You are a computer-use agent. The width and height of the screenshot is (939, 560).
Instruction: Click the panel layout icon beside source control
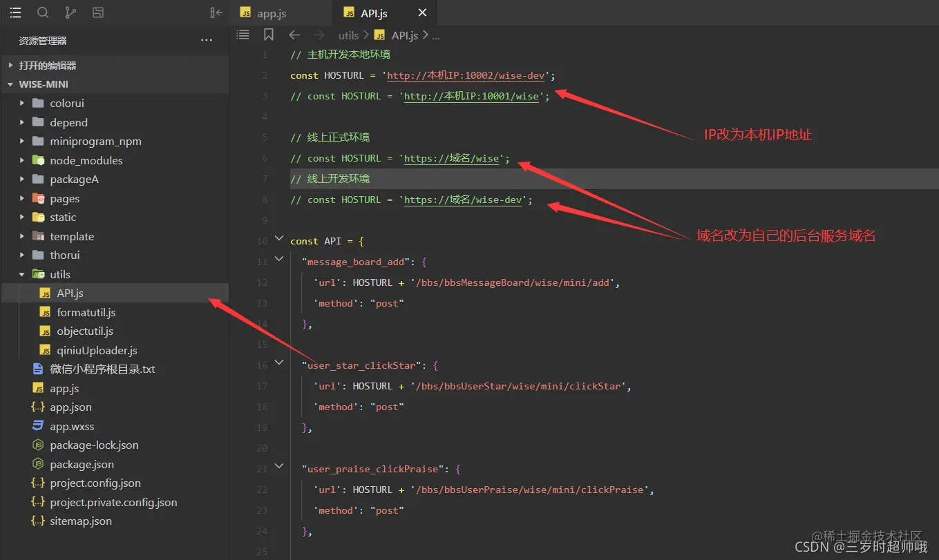[x=98, y=12]
